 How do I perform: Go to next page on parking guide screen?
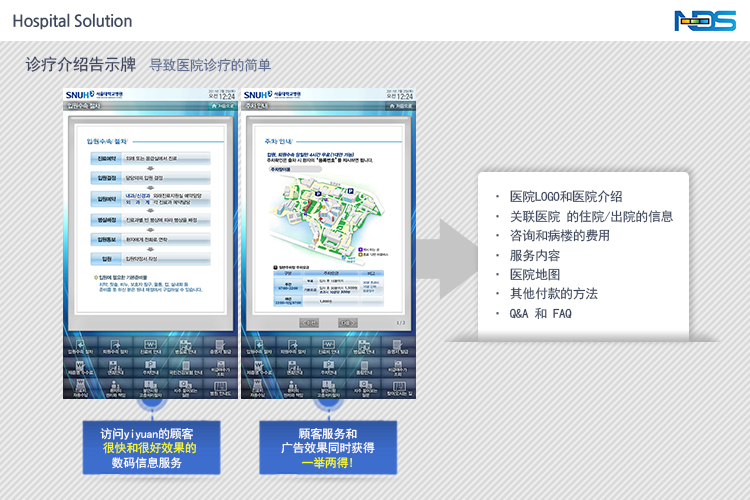[x=347, y=323]
